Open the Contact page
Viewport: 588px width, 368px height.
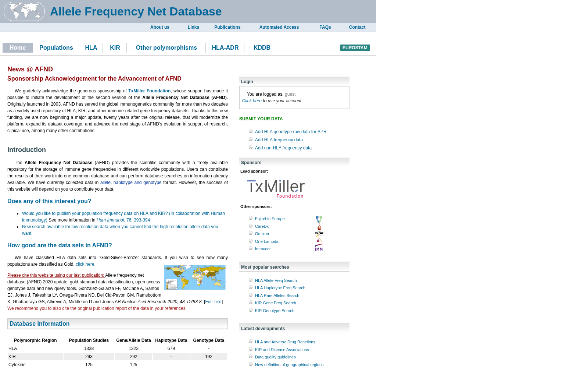point(357,27)
